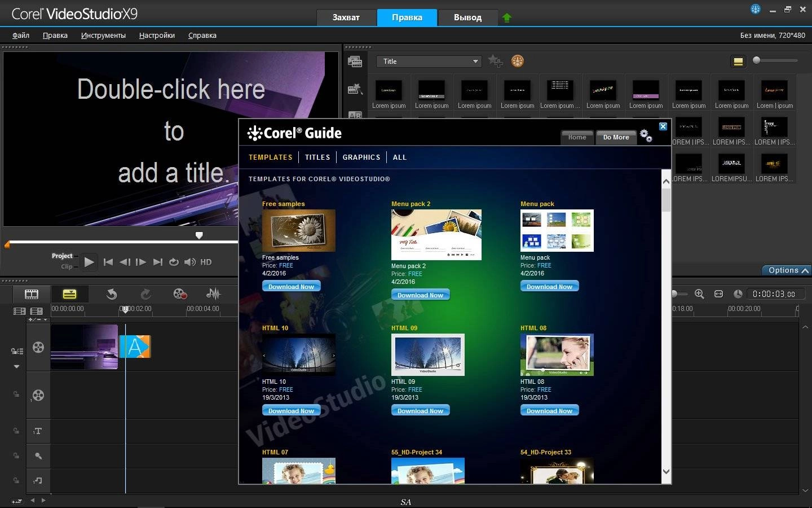
Task: Toggle the Repeat playback icon
Action: [174, 262]
